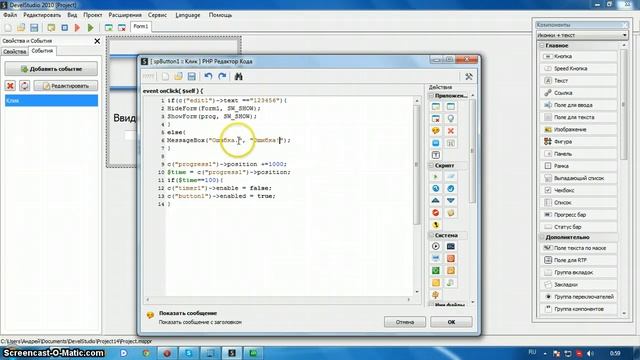Choose the Прогресс бар component
The width and height of the screenshot is (640, 360).
[x=580, y=215]
